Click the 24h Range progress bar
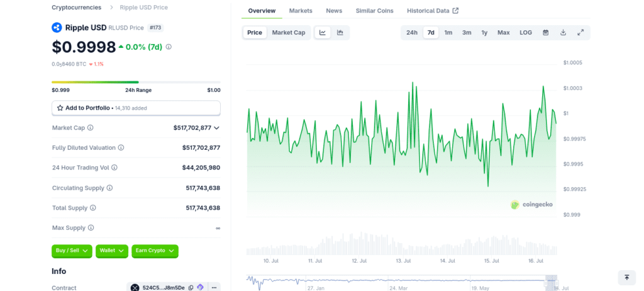 coord(136,83)
